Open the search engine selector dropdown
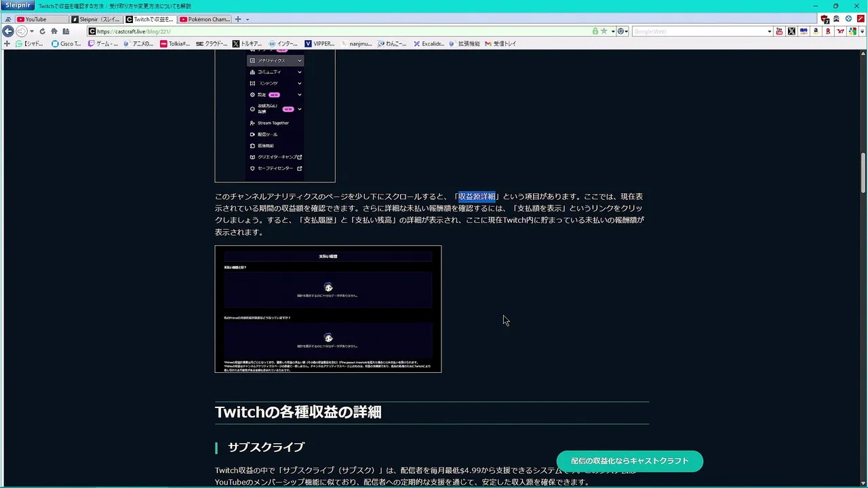 pos(622,31)
